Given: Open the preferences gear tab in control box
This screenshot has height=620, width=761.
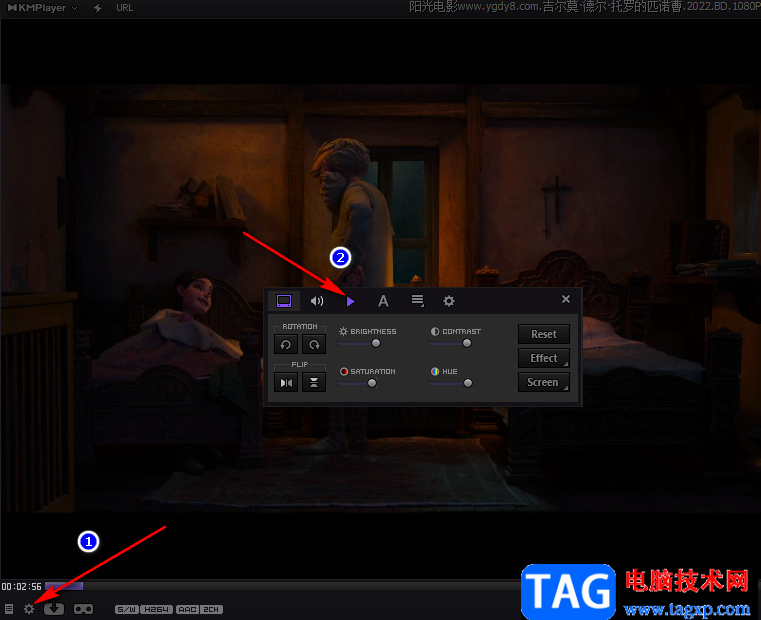Looking at the screenshot, I should 449,301.
